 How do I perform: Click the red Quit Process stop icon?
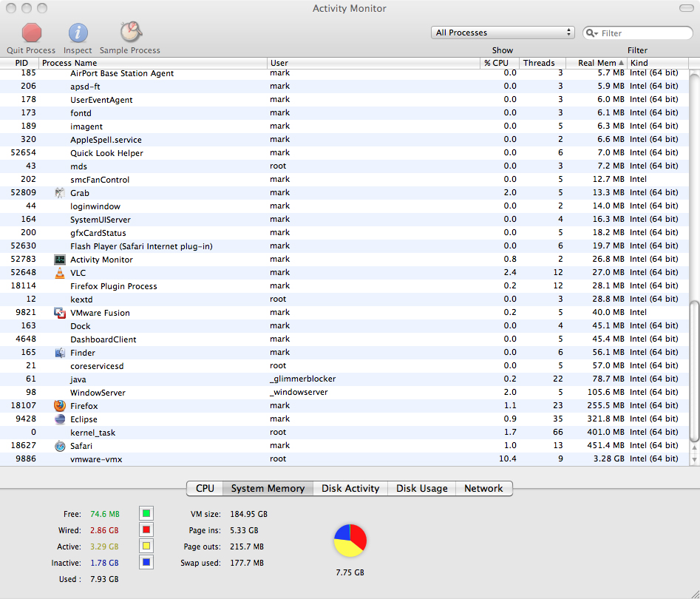(x=32, y=33)
